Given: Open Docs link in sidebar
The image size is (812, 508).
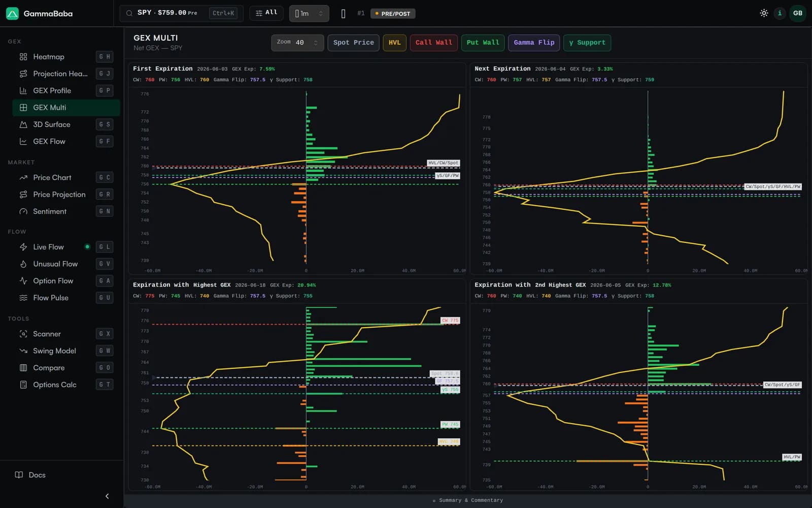Looking at the screenshot, I should 30,475.
